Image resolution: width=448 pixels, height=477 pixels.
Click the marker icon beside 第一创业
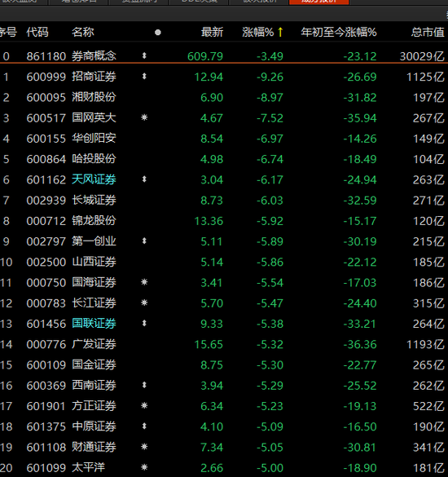pos(144,241)
